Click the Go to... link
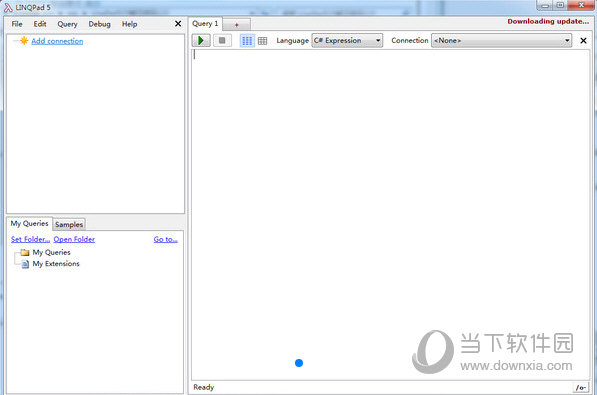 (166, 239)
